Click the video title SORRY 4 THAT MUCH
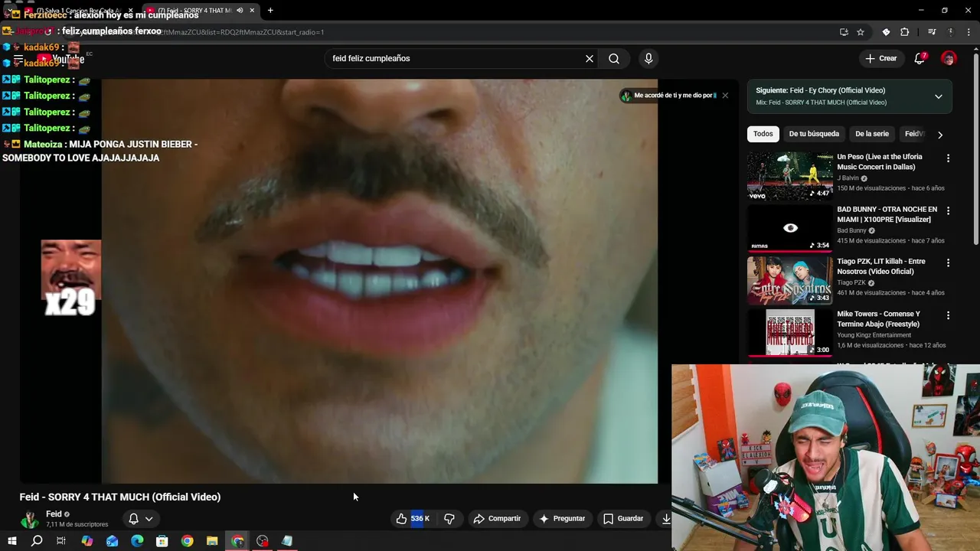This screenshot has width=980, height=551. tap(120, 497)
